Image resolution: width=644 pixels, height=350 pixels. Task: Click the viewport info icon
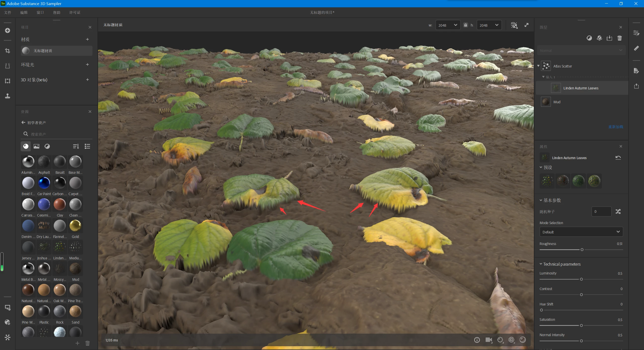(x=477, y=340)
